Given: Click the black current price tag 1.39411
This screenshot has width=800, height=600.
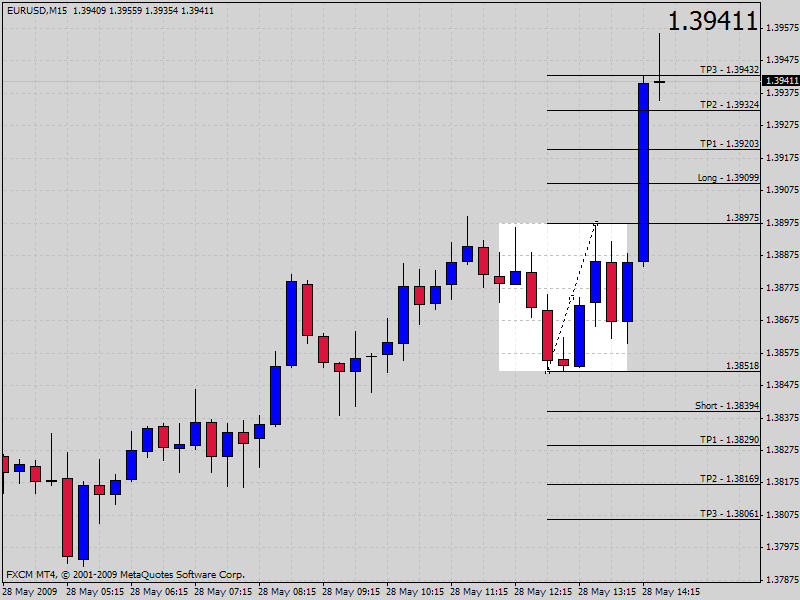Looking at the screenshot, I should [x=781, y=81].
